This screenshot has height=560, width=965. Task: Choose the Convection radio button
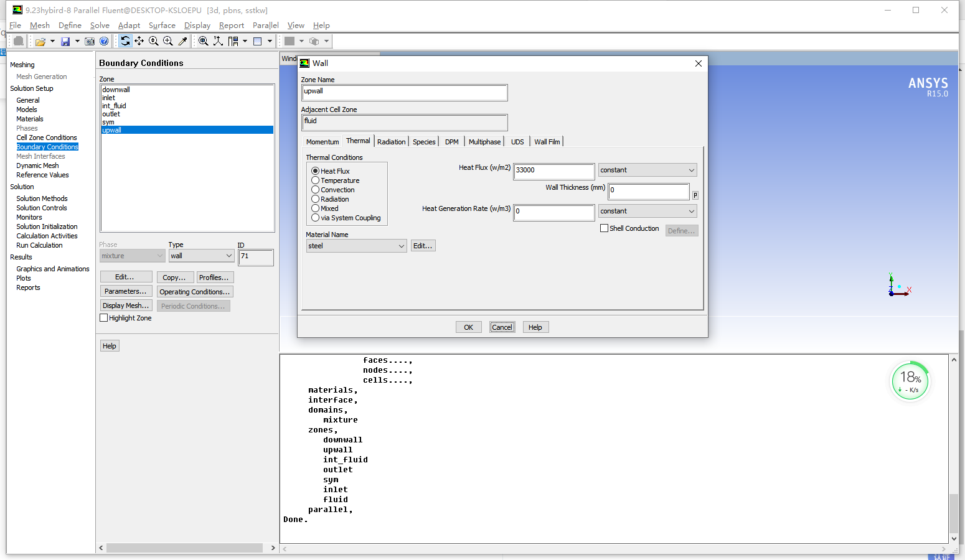pos(316,190)
